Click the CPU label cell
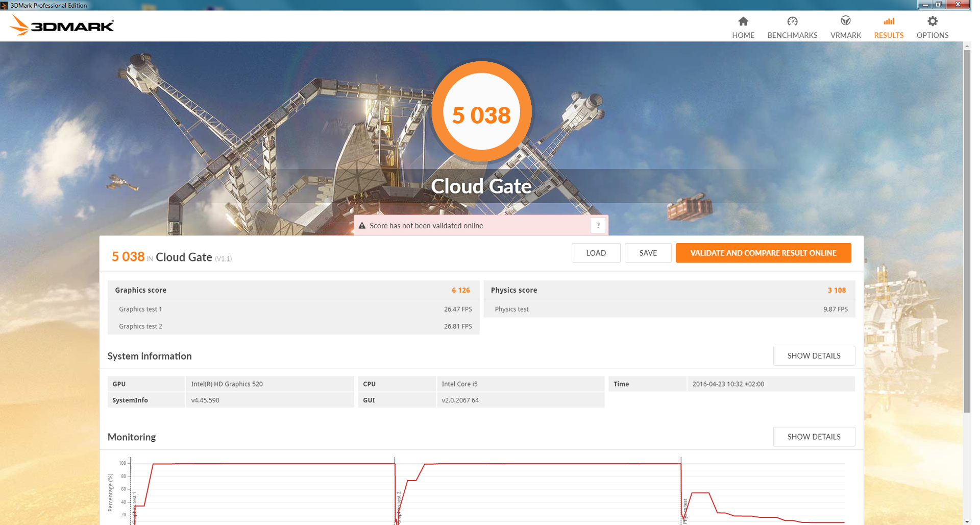 click(x=397, y=384)
